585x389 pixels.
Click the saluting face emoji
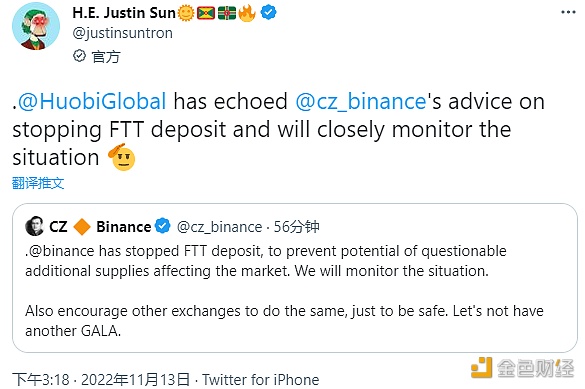[x=122, y=157]
